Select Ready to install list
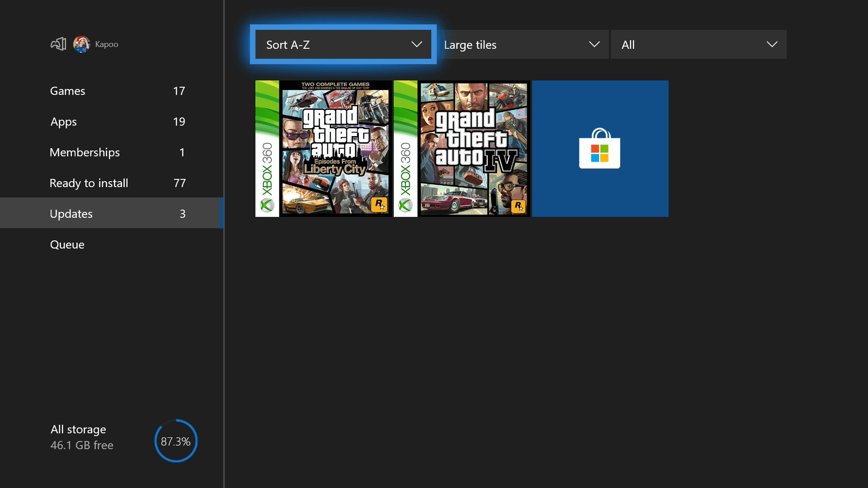Viewport: 868px width, 488px height. pyautogui.click(x=112, y=183)
